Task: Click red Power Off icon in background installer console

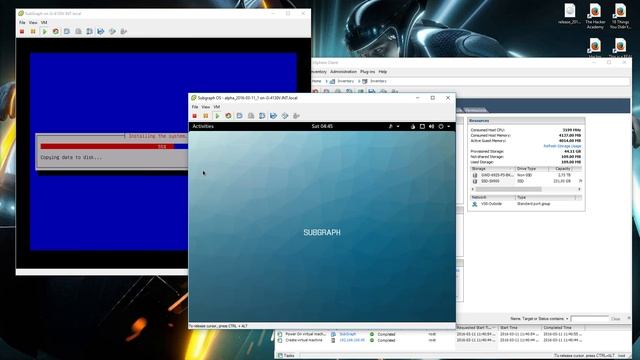Action: tap(22, 31)
